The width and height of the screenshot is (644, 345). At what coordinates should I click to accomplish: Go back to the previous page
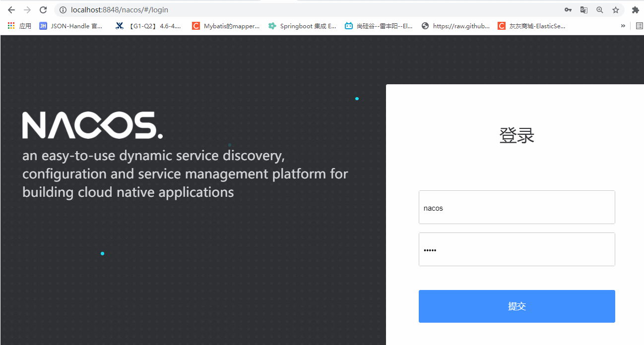click(11, 10)
